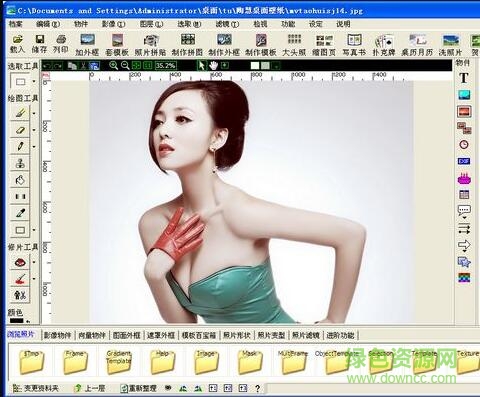The height and width of the screenshot is (397, 480).
Task: Open the rectangle shape tool dropdown
Action: pyautogui.click(x=34, y=230)
